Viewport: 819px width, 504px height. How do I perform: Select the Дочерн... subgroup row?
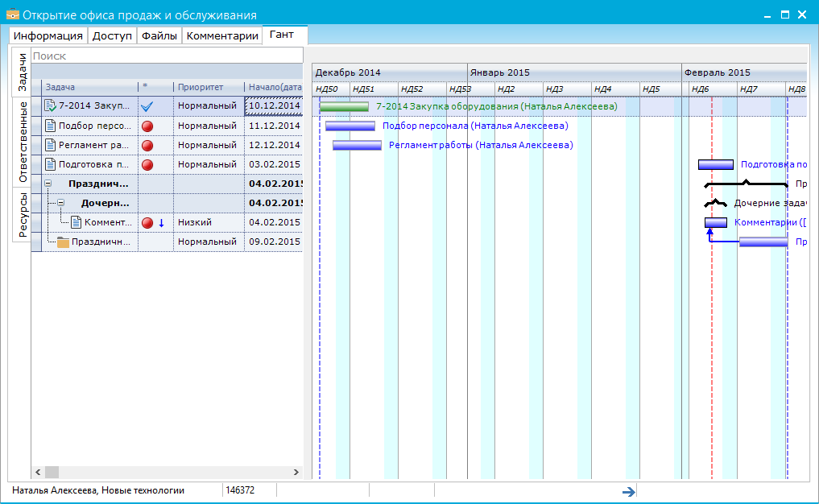(168, 203)
